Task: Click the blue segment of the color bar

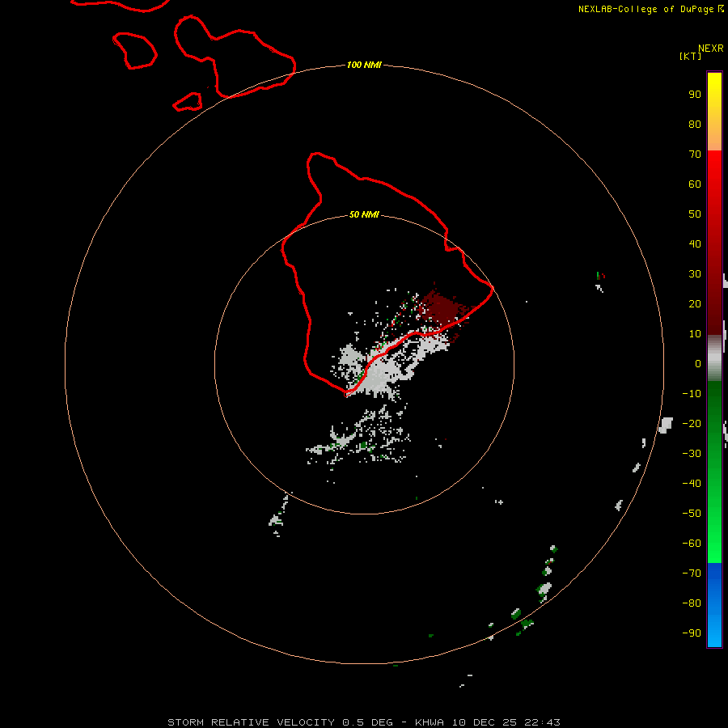Action: click(x=714, y=604)
